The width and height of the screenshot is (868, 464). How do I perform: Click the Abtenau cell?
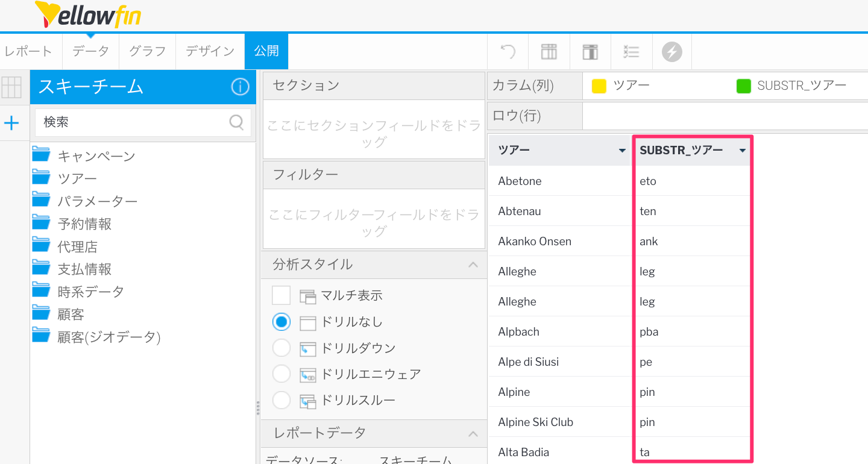559,211
